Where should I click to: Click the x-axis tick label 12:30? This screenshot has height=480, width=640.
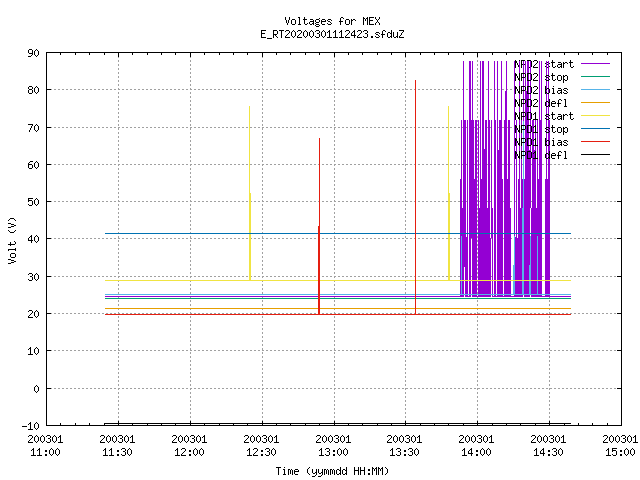(261, 452)
